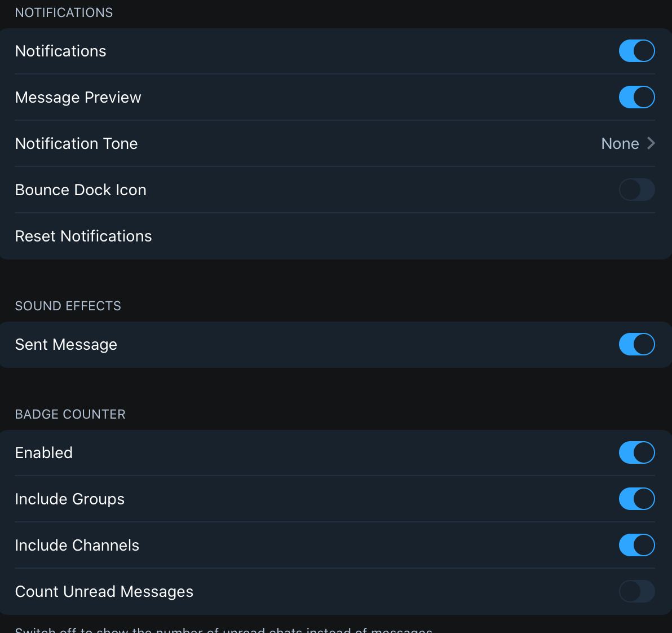Image resolution: width=672 pixels, height=633 pixels.
Task: Click the Include Channels label text
Action: click(77, 546)
